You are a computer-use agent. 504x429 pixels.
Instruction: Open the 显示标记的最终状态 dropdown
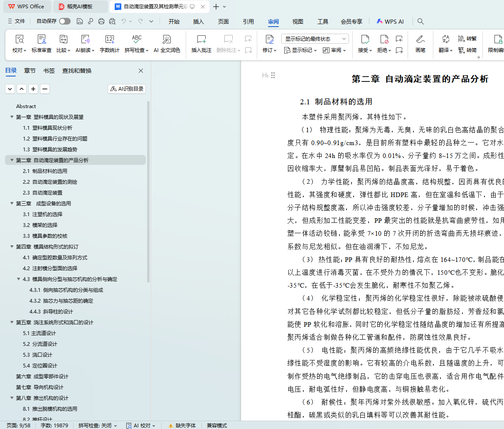[315, 39]
